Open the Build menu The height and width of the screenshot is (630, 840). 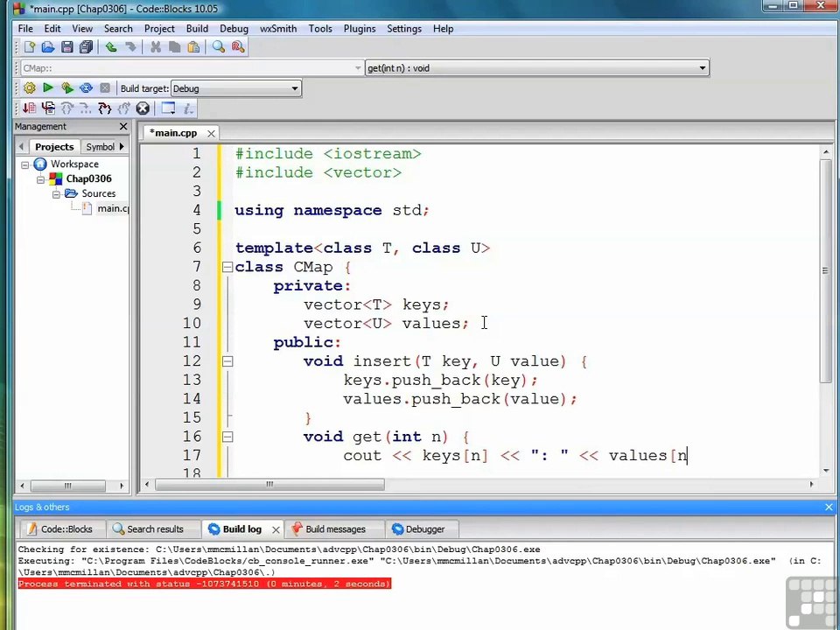tap(197, 28)
